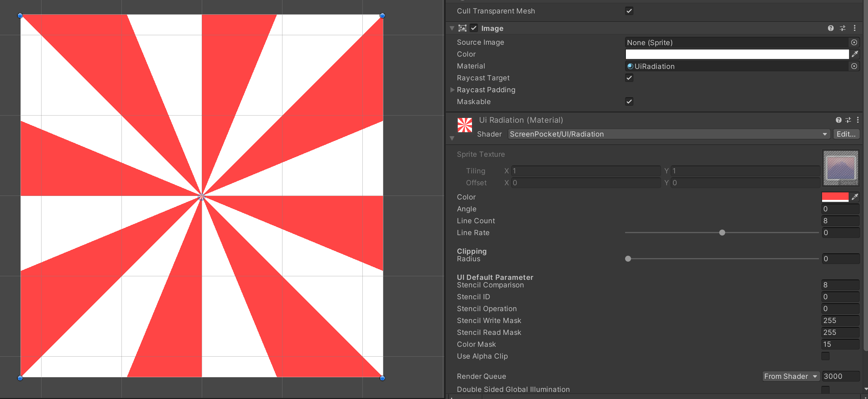Click the Clipping Radius slider handle

[x=628, y=259]
